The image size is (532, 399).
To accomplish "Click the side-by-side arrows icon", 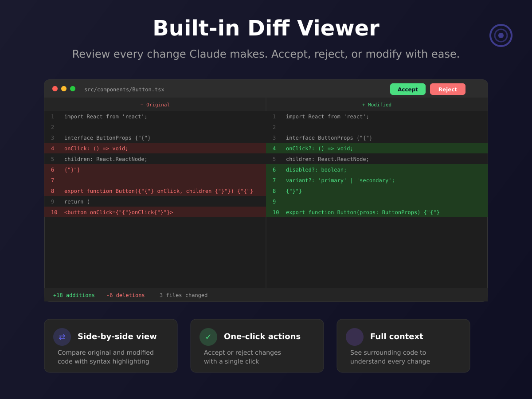I will (62, 337).
